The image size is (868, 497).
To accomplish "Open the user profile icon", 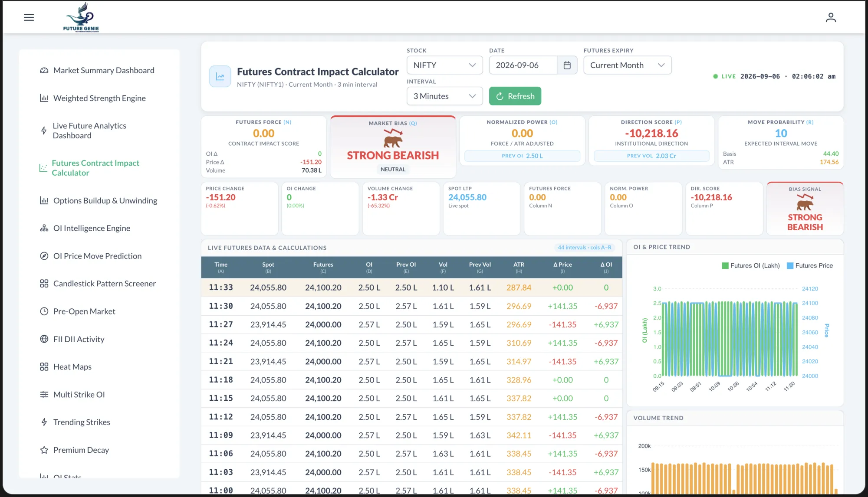I will (x=831, y=17).
